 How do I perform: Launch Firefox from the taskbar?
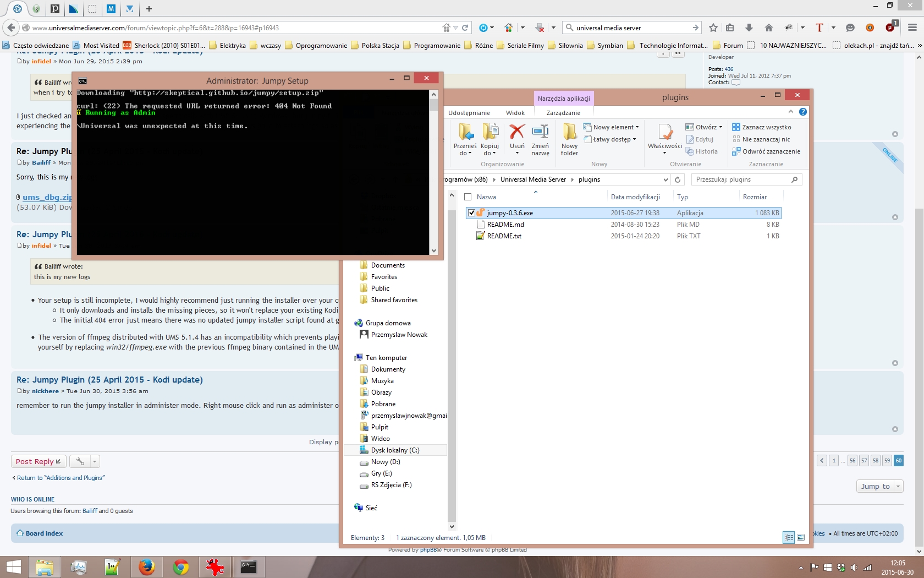click(x=146, y=567)
